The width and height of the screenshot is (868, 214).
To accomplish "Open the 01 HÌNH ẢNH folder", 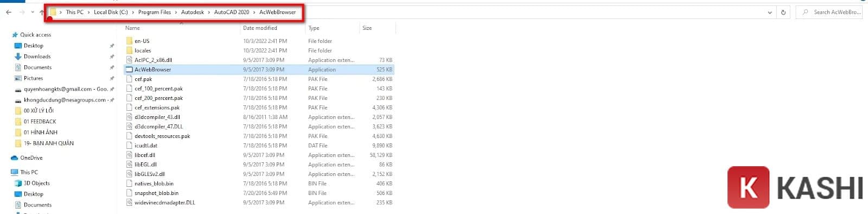I will pos(40,133).
